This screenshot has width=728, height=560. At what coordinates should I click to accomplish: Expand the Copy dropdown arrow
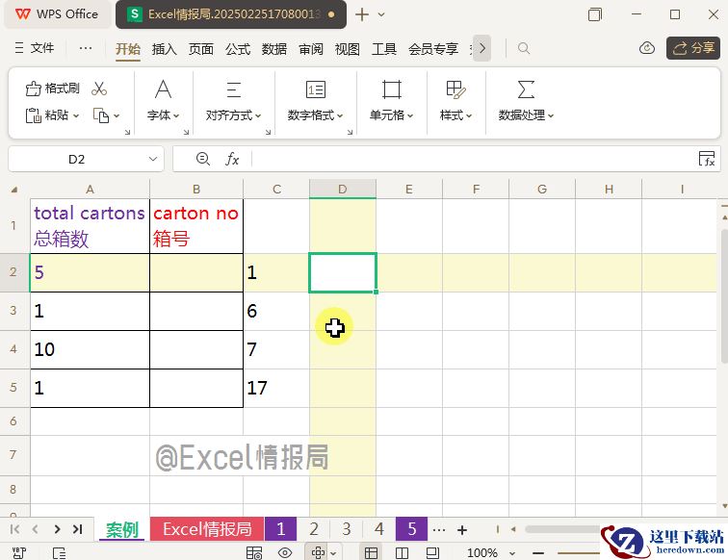[117, 115]
